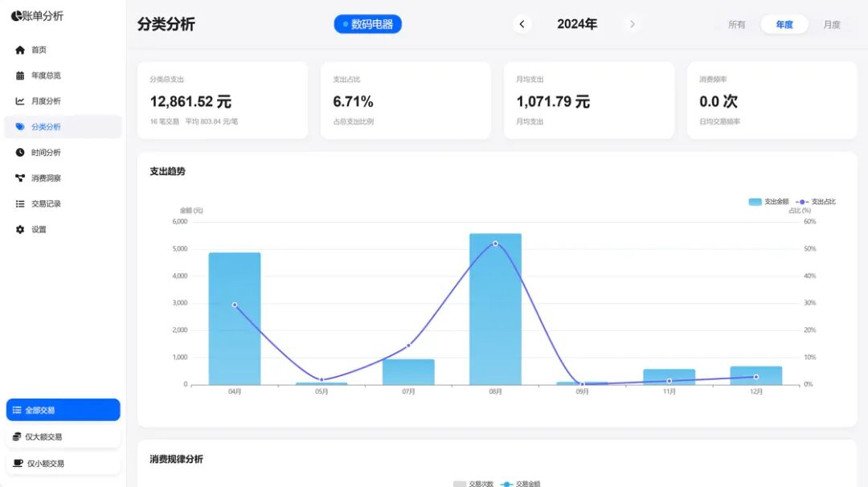
Task: Open 设置 with the gear icon
Action: point(20,229)
